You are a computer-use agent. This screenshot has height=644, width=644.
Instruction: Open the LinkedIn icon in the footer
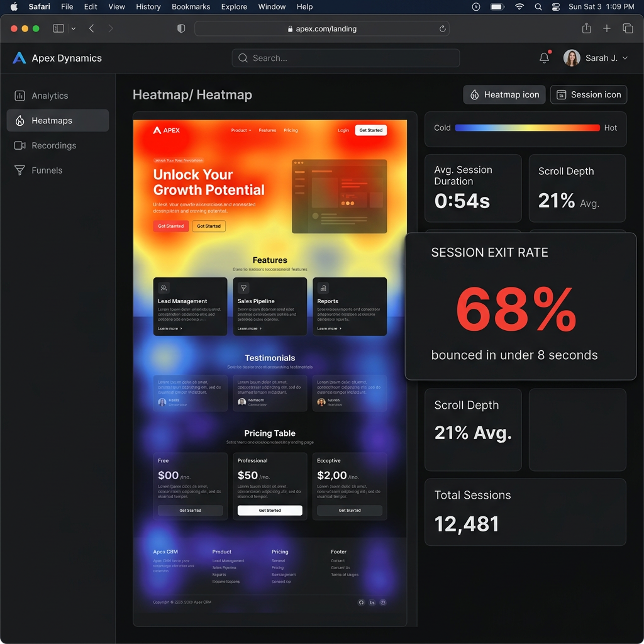pyautogui.click(x=372, y=602)
